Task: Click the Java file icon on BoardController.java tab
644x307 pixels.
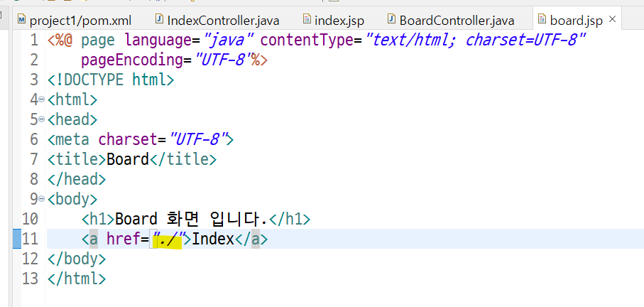Action: coord(392,19)
